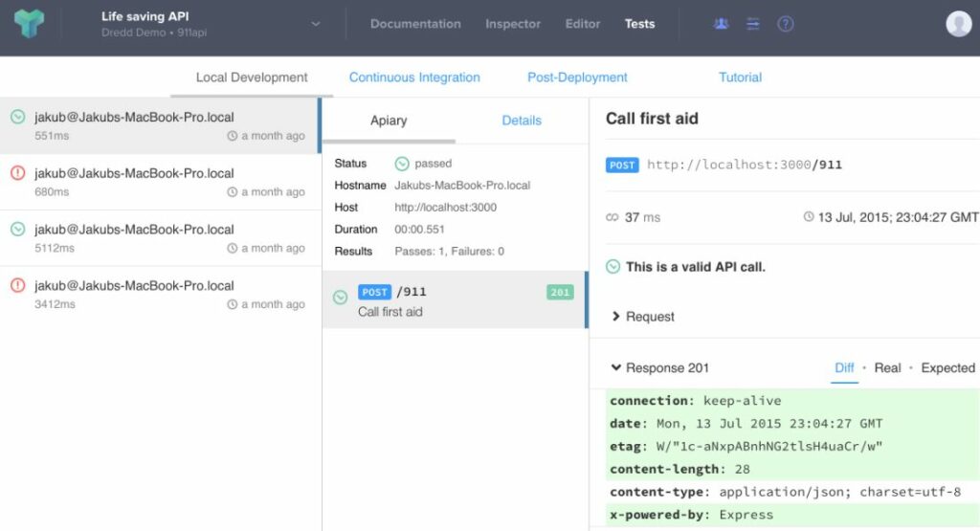The height and width of the screenshot is (531, 980).
Task: Click the Call first aid heading
Action: point(652,119)
